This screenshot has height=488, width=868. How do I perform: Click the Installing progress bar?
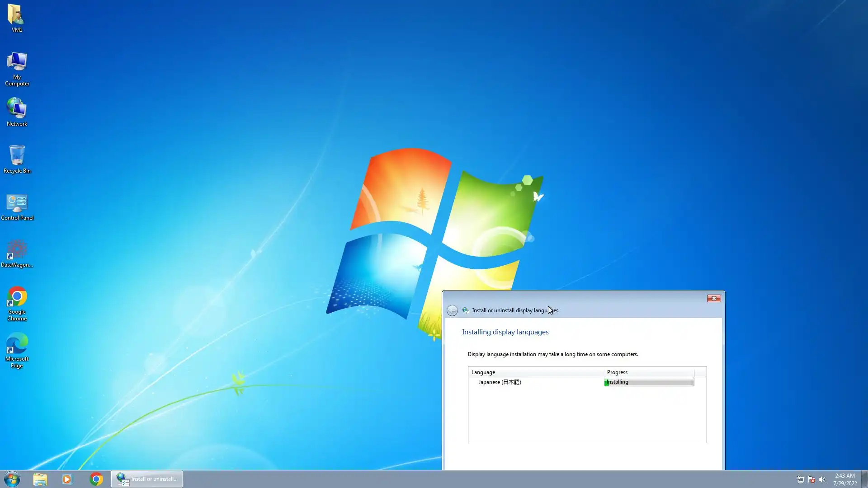649,382
